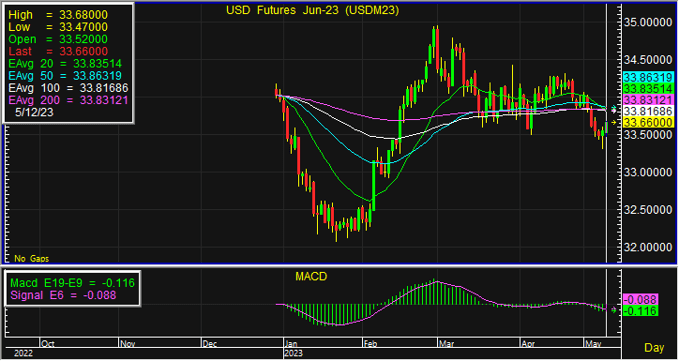Click the Apr label on time axis
The image size is (679, 361).
click(x=528, y=344)
